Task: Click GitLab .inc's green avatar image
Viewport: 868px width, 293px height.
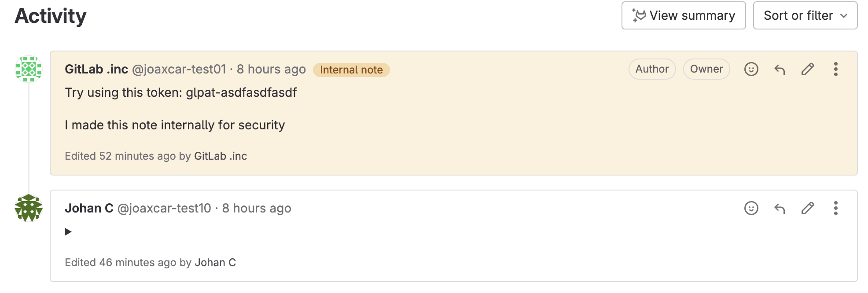Action: tap(29, 69)
